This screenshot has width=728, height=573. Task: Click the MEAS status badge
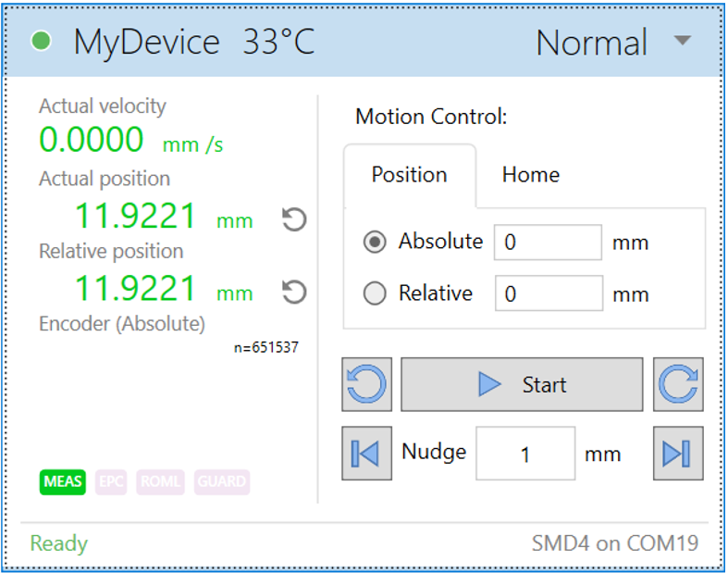(63, 481)
